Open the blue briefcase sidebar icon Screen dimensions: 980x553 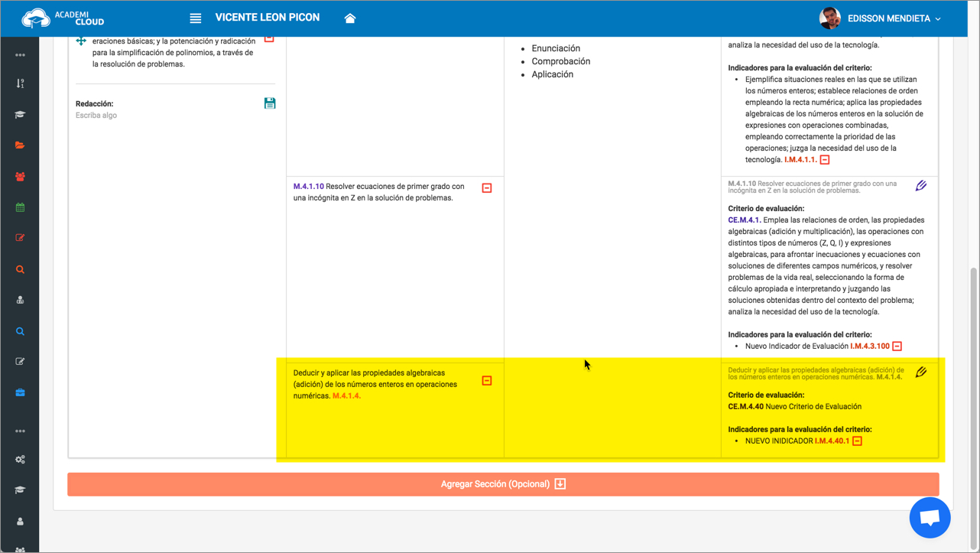click(x=20, y=392)
